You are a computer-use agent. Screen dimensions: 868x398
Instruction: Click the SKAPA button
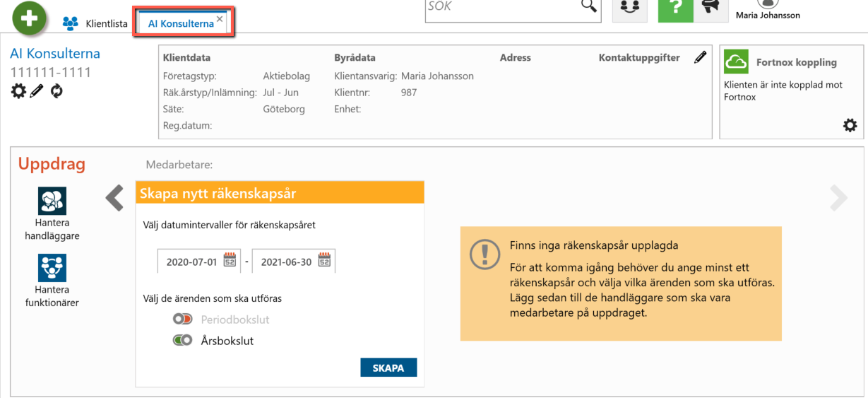pyautogui.click(x=388, y=368)
